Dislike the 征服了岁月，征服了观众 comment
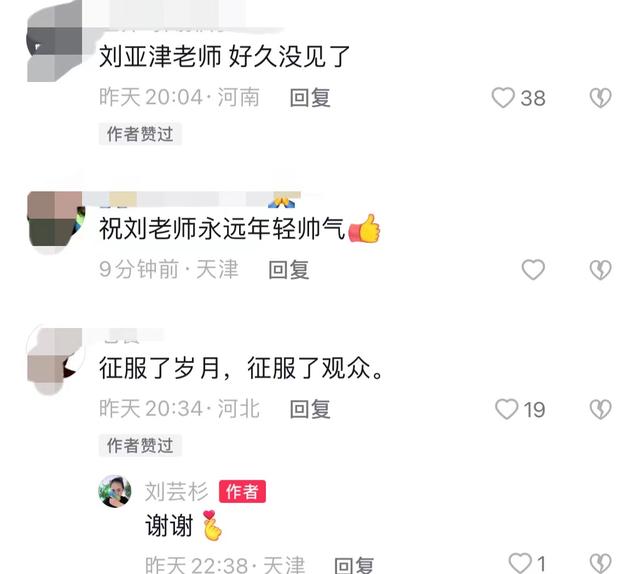640x574 pixels. 600,409
